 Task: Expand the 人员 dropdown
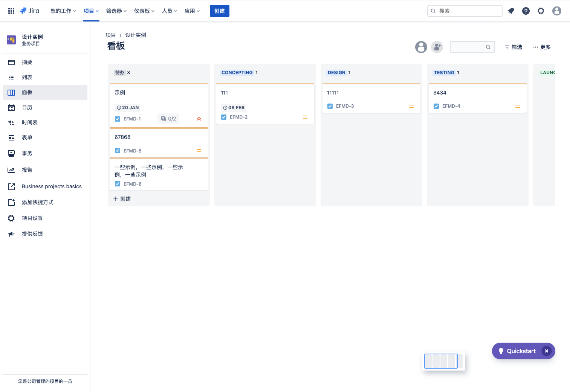click(170, 11)
